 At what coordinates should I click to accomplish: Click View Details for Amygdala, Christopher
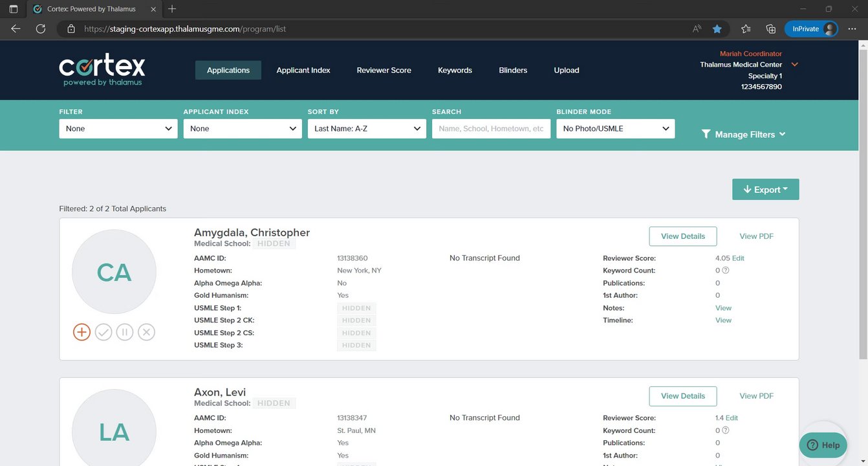click(x=683, y=236)
